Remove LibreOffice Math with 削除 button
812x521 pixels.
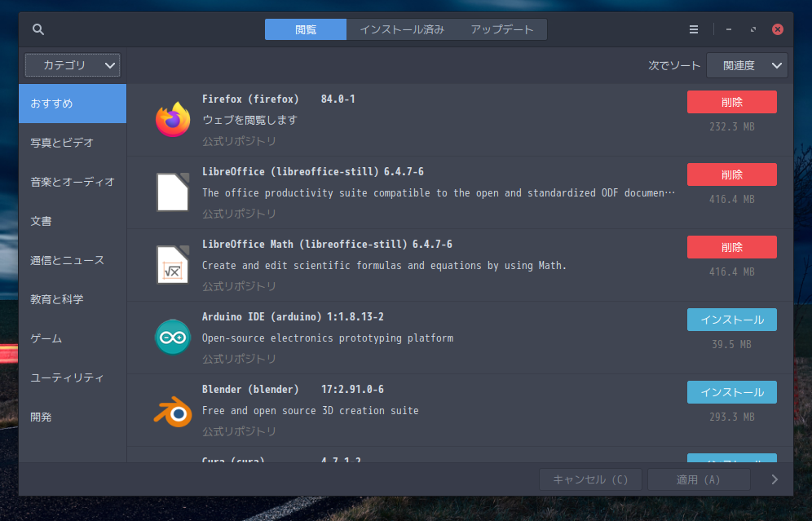coord(732,247)
